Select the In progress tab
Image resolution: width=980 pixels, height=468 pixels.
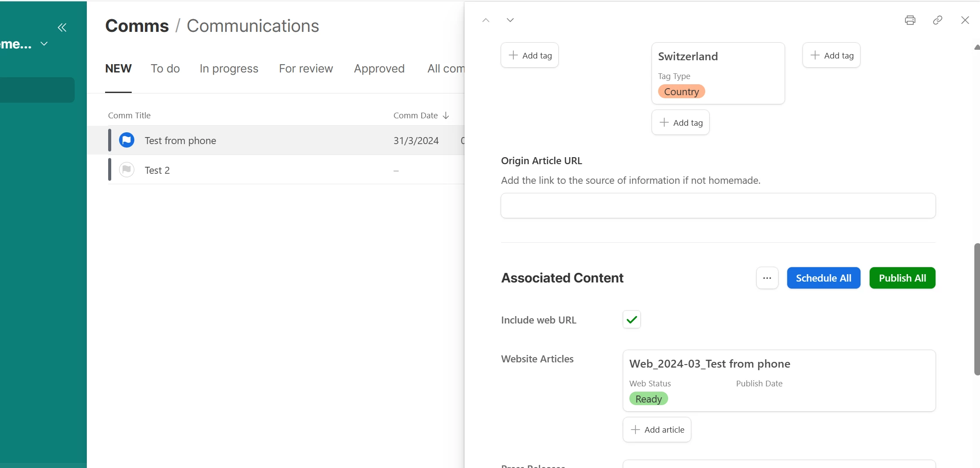(229, 69)
